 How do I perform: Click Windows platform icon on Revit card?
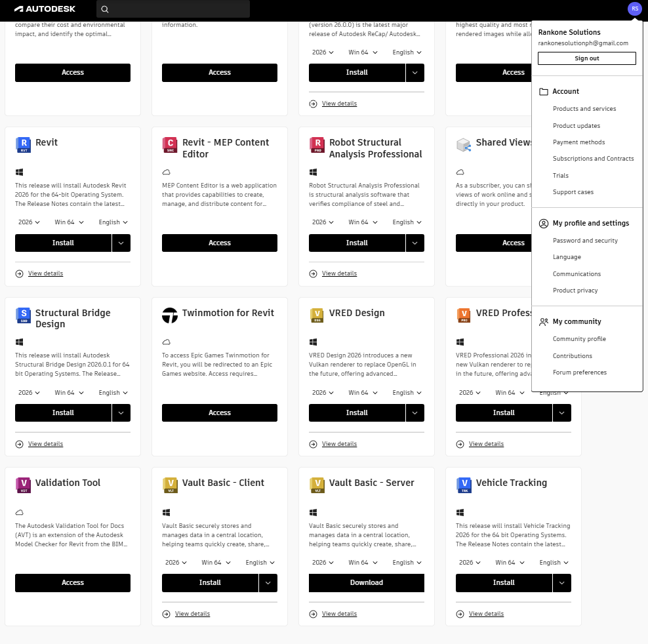19,172
